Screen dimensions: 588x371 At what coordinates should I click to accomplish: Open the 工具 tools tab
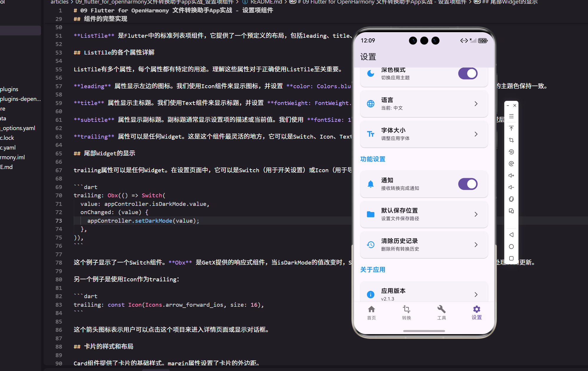coord(441,312)
